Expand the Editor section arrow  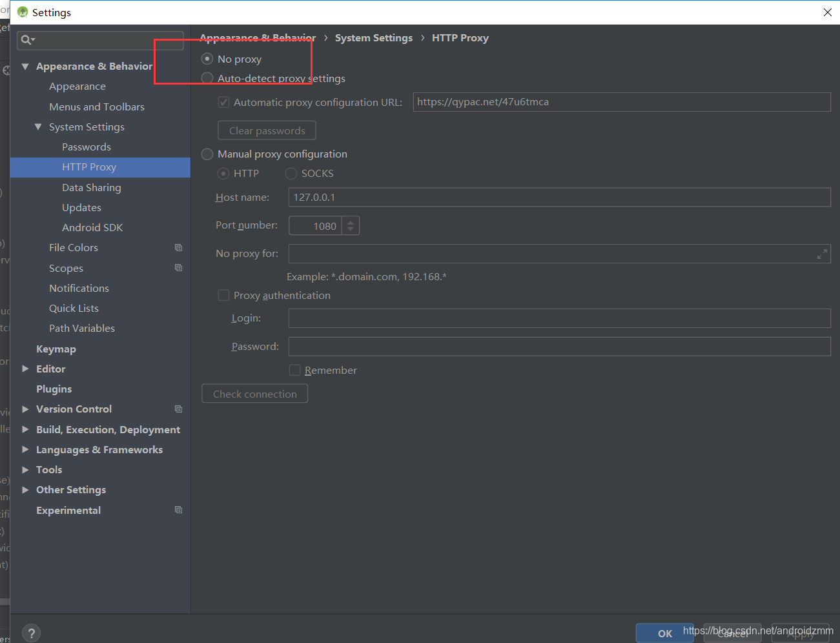click(x=25, y=369)
